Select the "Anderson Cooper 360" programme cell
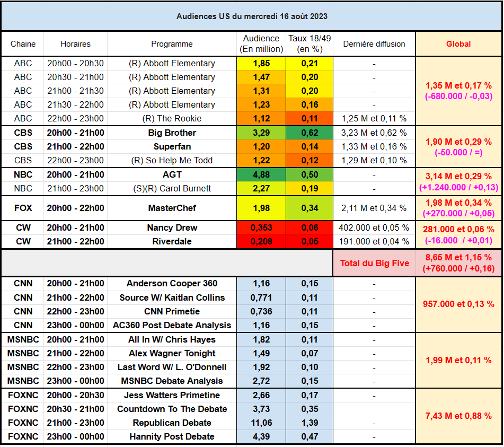 (172, 283)
